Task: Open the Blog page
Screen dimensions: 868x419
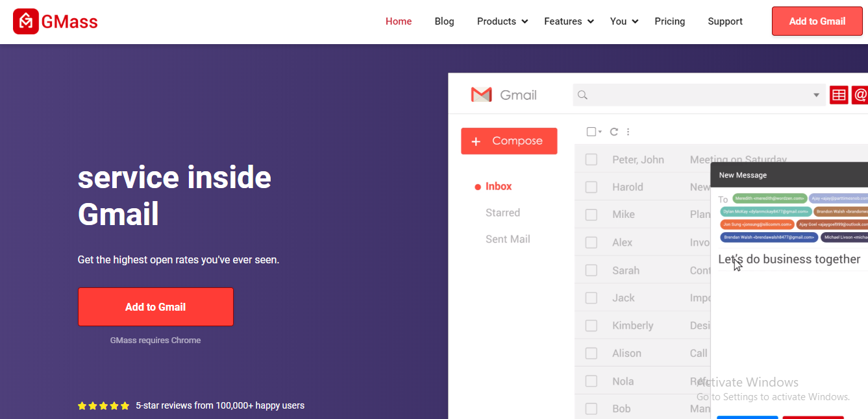Action: 444,21
